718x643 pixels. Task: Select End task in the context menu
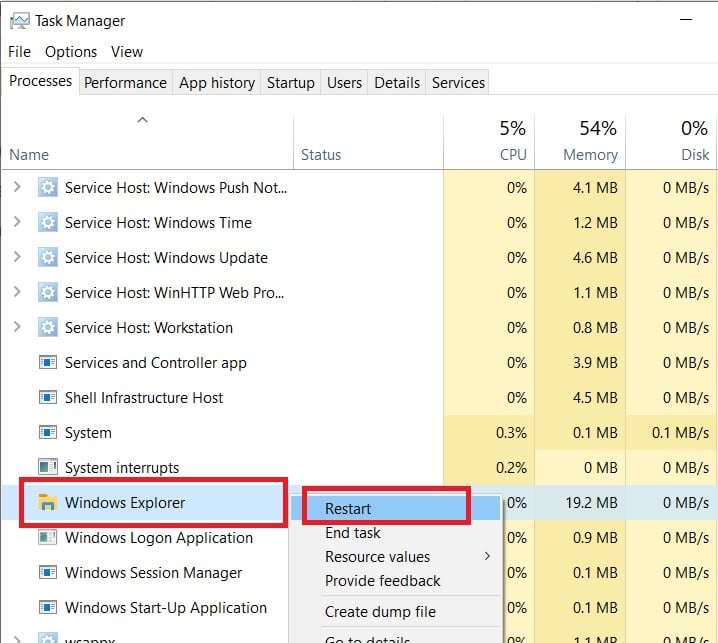pos(353,533)
